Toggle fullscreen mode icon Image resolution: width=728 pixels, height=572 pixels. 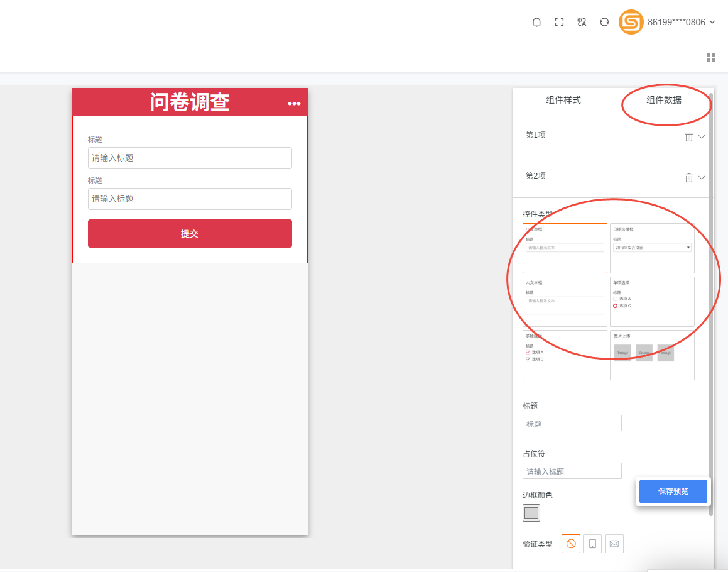(x=559, y=22)
